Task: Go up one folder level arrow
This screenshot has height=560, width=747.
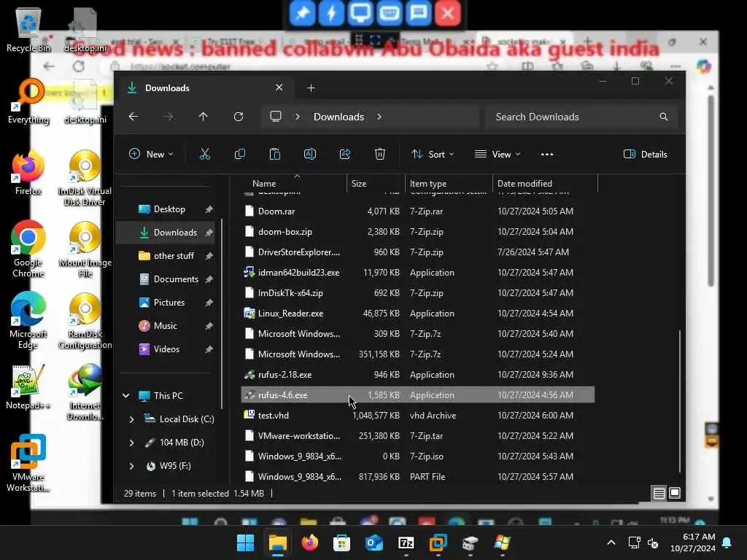Action: click(203, 117)
